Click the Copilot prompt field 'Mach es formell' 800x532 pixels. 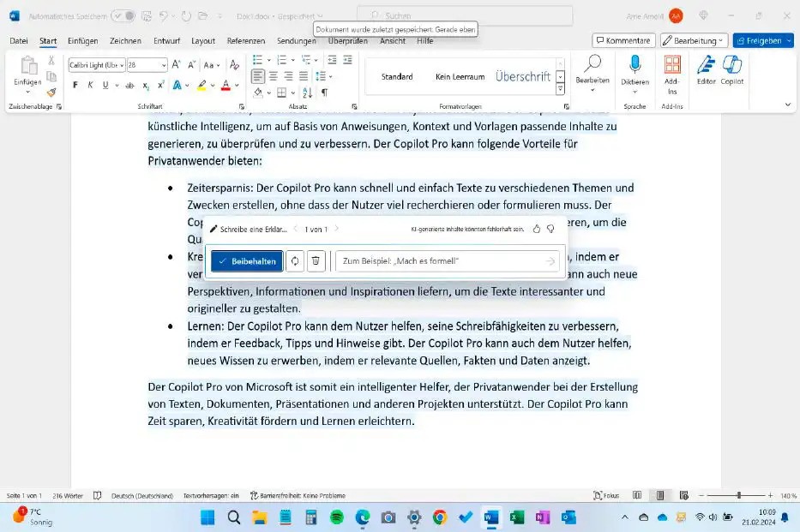pyautogui.click(x=446, y=260)
